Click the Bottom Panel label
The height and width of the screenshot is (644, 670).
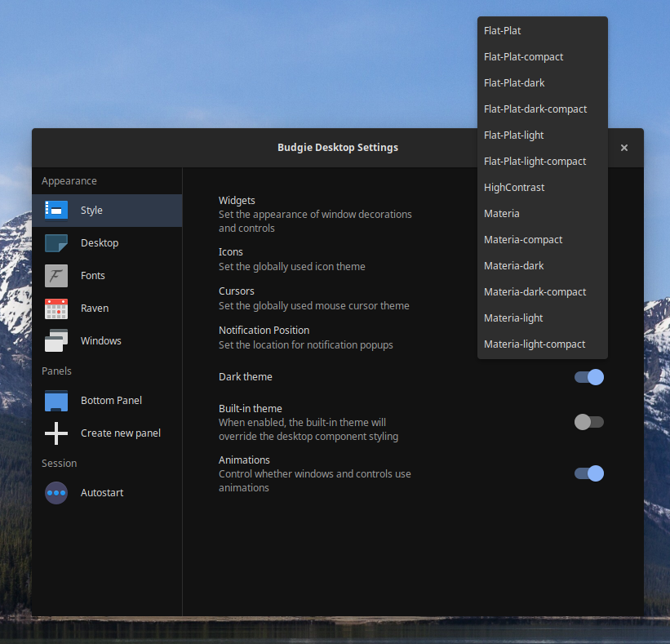pos(111,401)
